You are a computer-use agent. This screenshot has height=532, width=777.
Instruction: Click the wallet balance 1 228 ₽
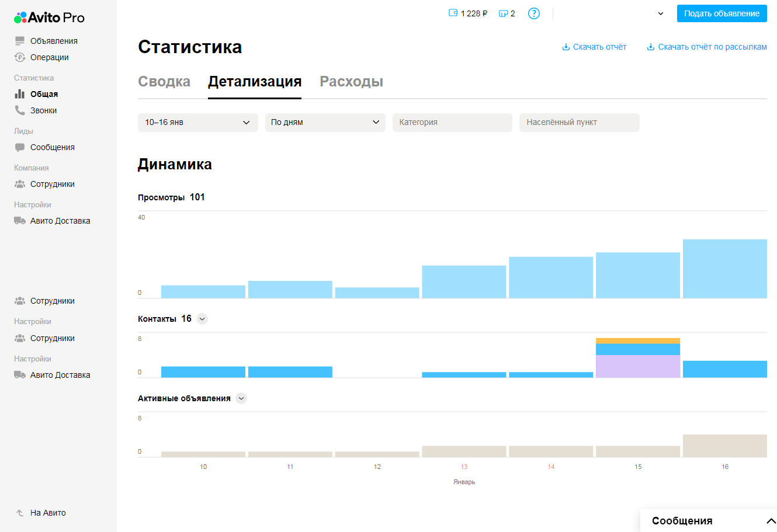pos(468,13)
